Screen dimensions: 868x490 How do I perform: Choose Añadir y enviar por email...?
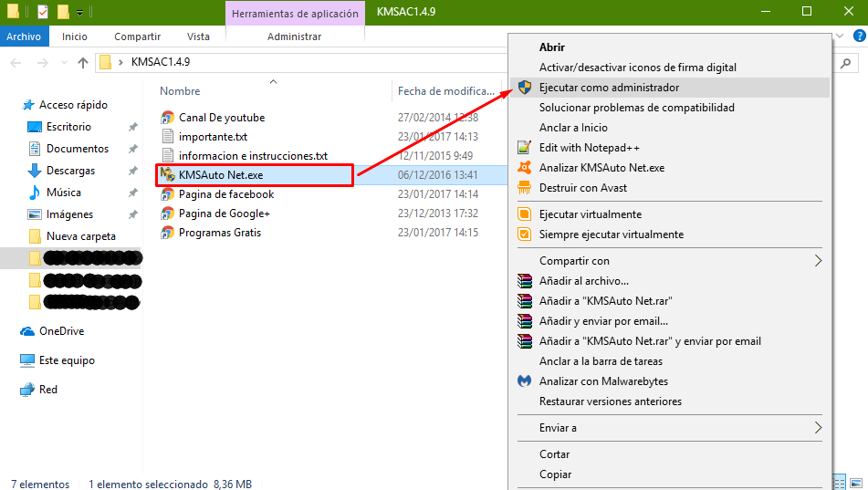coord(670,321)
